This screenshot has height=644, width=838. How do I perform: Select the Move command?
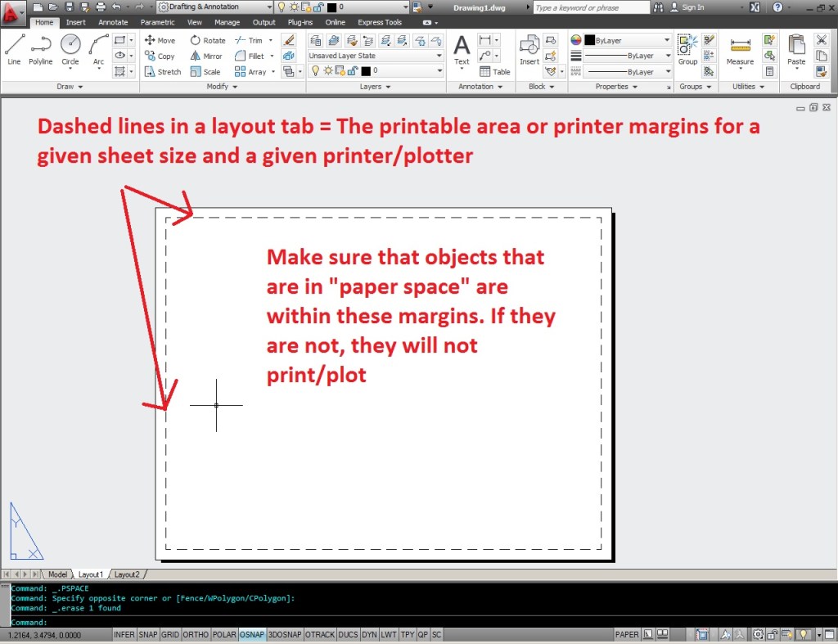point(161,39)
